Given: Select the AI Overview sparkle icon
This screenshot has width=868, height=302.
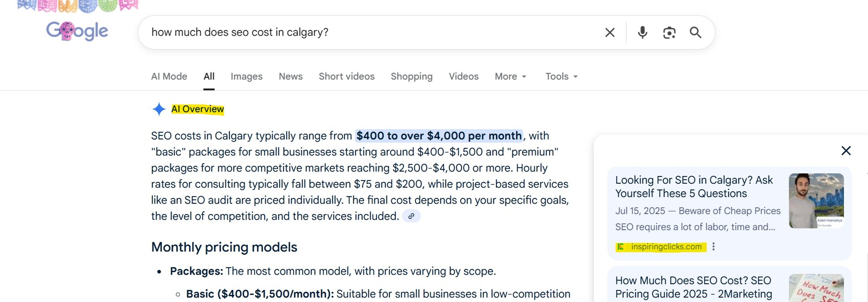Looking at the screenshot, I should click(159, 109).
